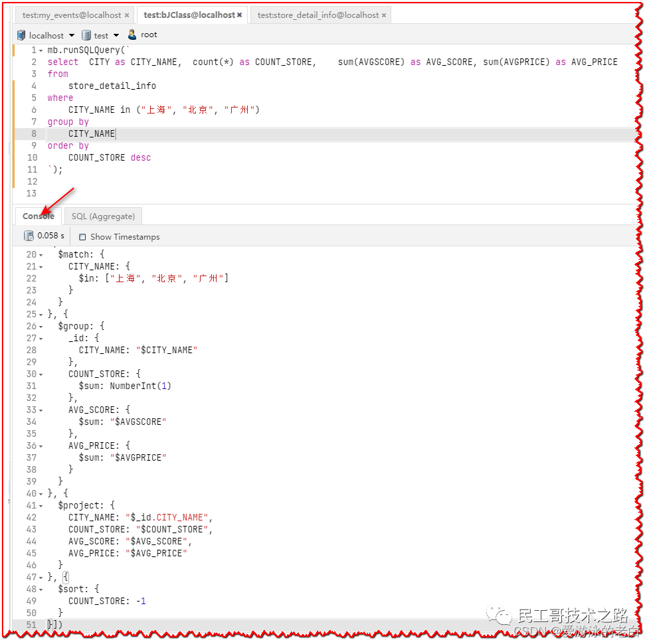Collapse the $group block at line 26
The height and width of the screenshot is (644, 649).
pyautogui.click(x=41, y=327)
